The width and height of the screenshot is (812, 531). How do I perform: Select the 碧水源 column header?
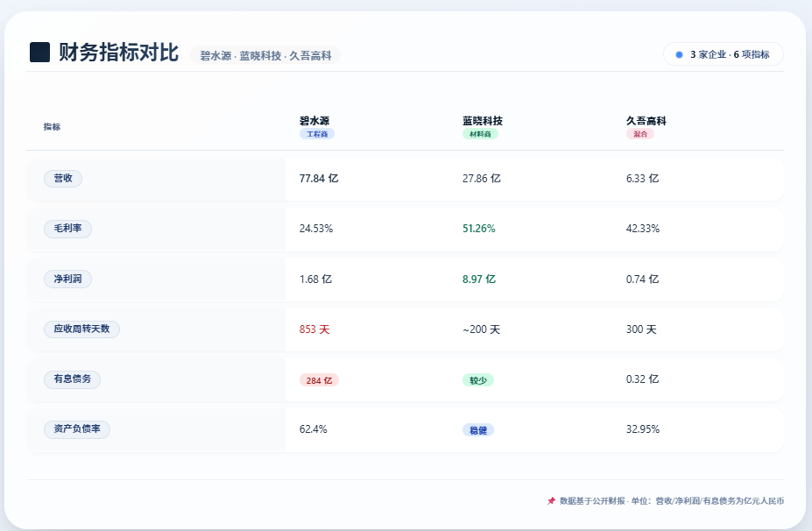click(x=314, y=121)
